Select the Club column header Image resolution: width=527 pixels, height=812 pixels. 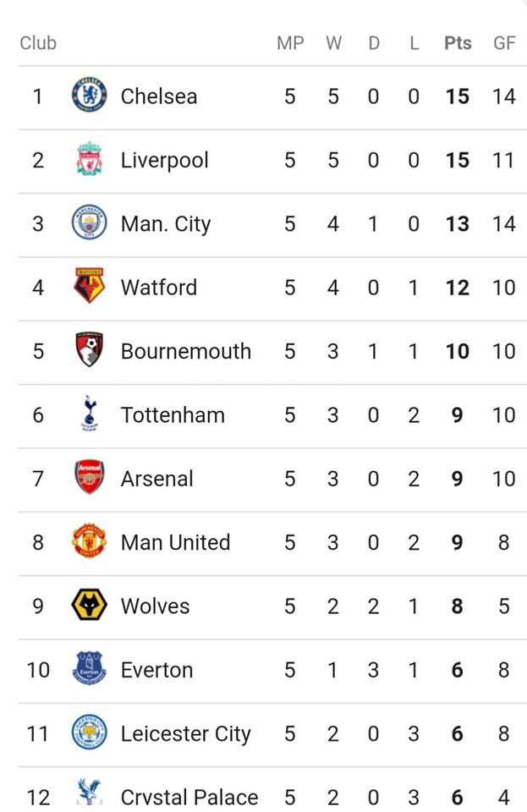coord(38,43)
